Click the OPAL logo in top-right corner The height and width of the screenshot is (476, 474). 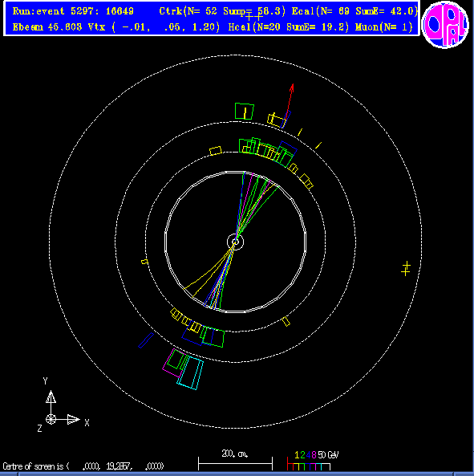pos(445,25)
